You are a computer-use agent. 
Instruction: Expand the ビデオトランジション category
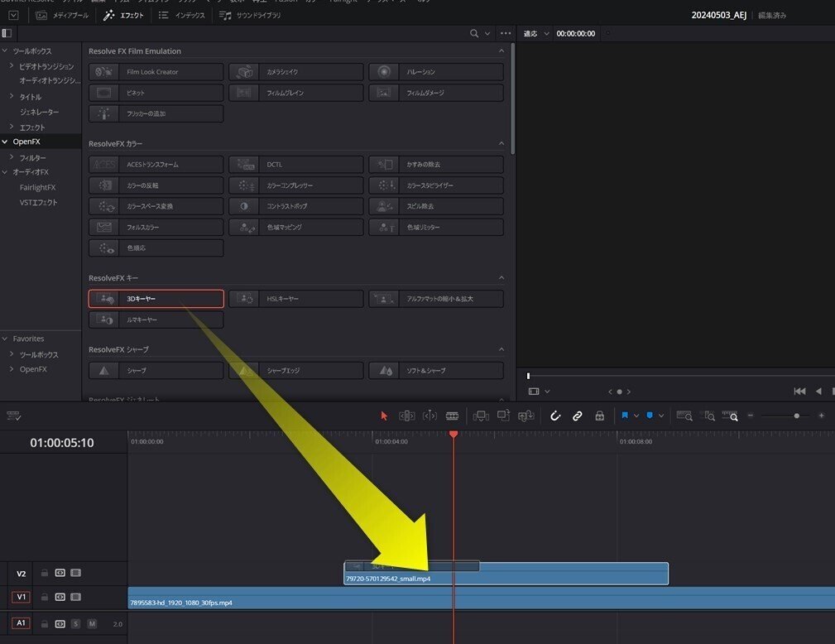[12, 66]
